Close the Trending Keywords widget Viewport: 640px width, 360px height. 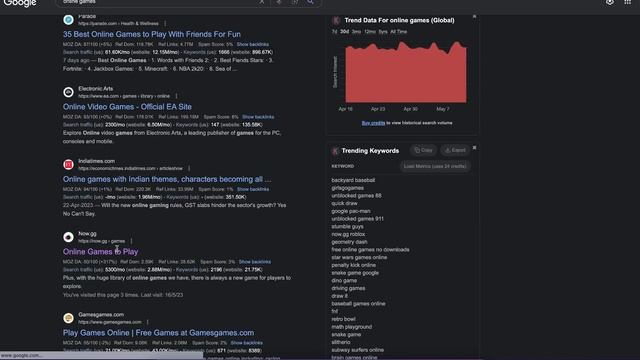pos(474,147)
